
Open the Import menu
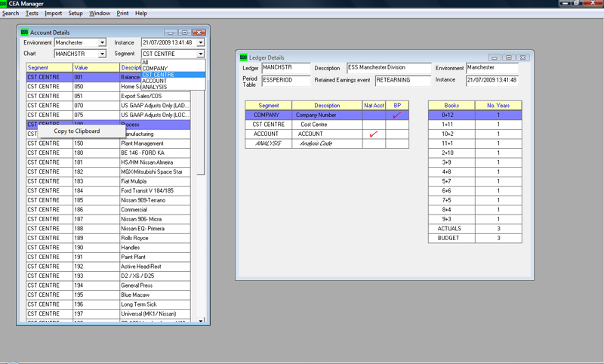tap(54, 14)
